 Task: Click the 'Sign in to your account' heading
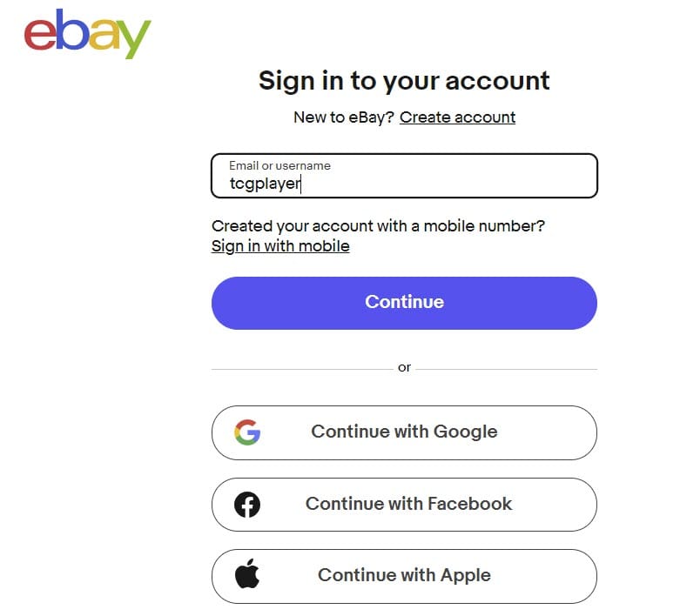(404, 81)
